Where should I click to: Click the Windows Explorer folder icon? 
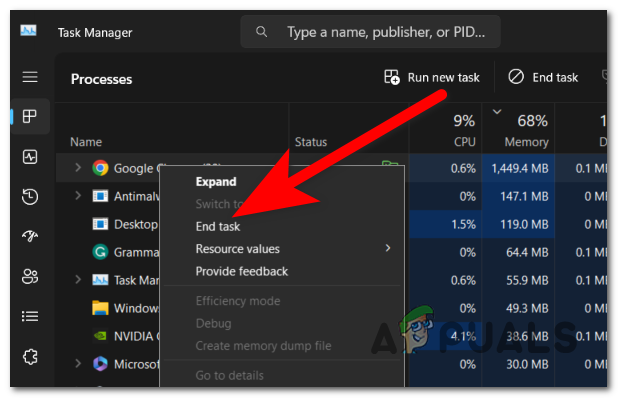100,308
